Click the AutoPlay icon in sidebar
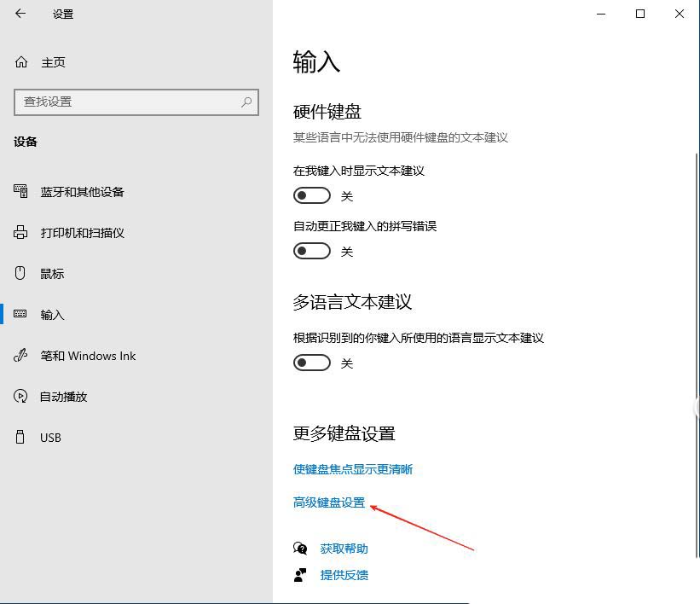This screenshot has width=700, height=604. (x=21, y=397)
